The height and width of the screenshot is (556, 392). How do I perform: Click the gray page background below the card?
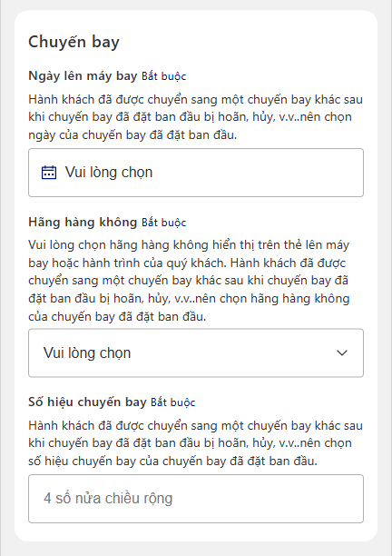(x=196, y=549)
